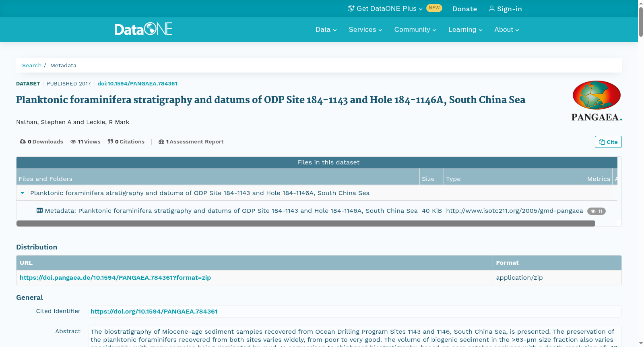Click the Donate link
Image resolution: width=644 pixels, height=347 pixels.
464,9
